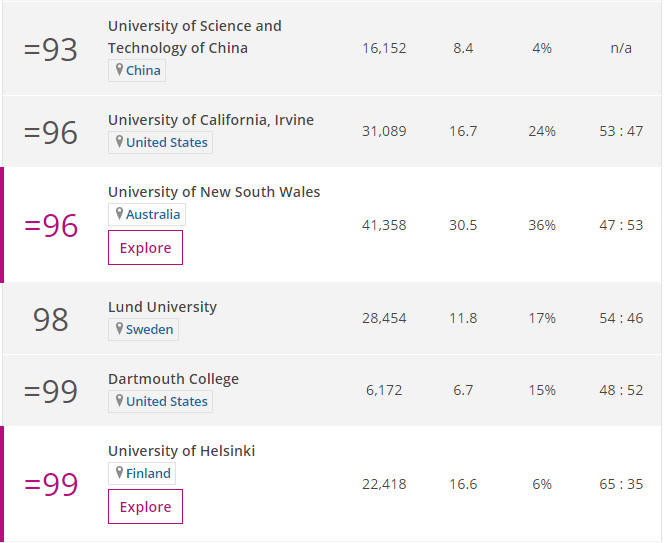Follow the Australia country link

pos(153,215)
